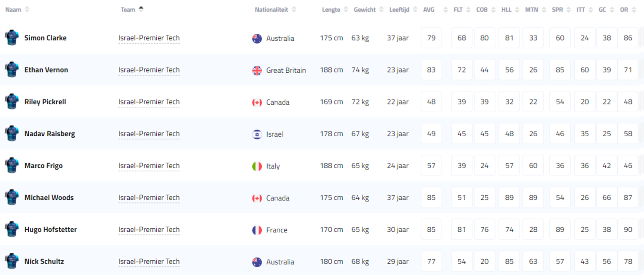Click the Italy flag icon
Screen dimensions: 644x275
257,166
